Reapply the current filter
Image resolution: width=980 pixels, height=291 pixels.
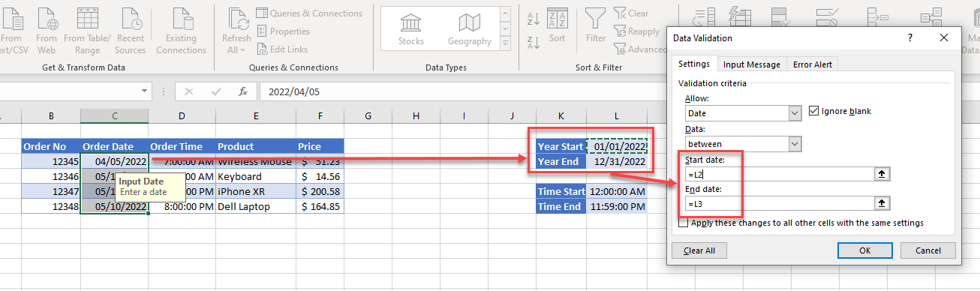pyautogui.click(x=636, y=31)
